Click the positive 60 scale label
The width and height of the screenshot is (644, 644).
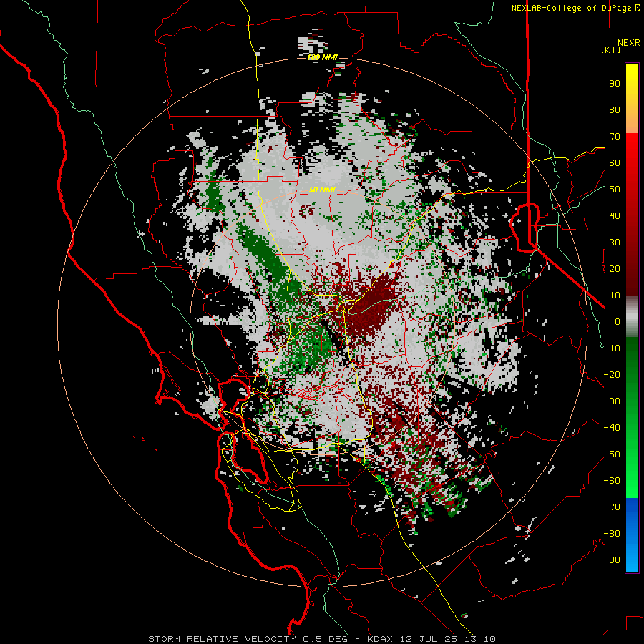[x=615, y=163]
